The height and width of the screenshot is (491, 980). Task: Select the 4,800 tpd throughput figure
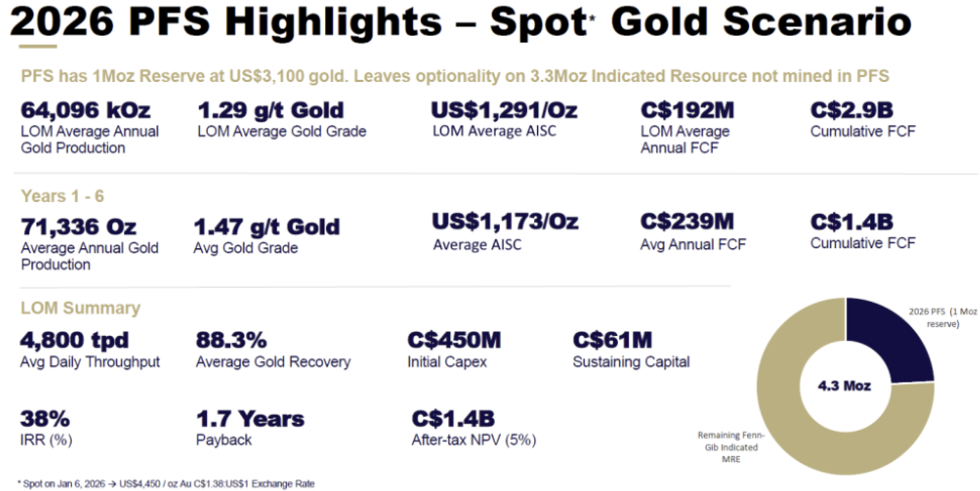[x=74, y=340]
